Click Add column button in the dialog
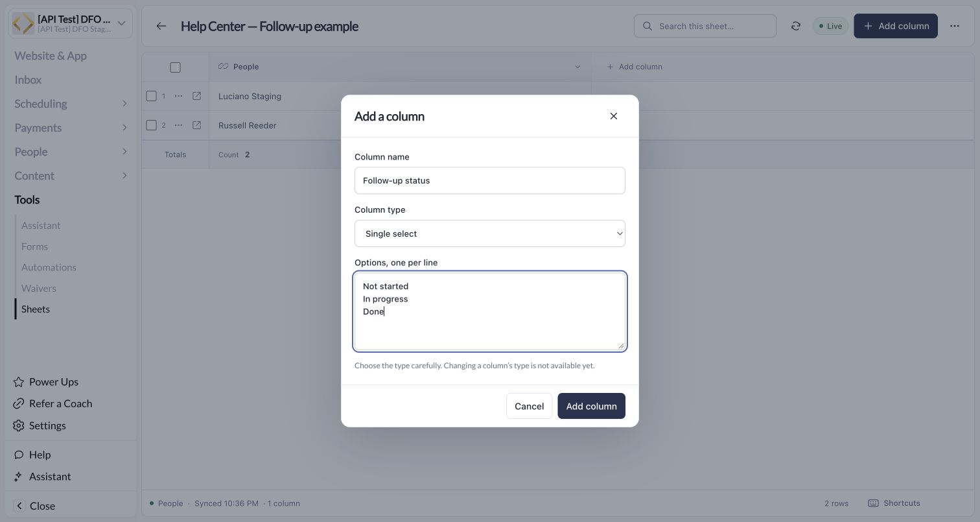This screenshot has width=980, height=522. click(x=591, y=406)
